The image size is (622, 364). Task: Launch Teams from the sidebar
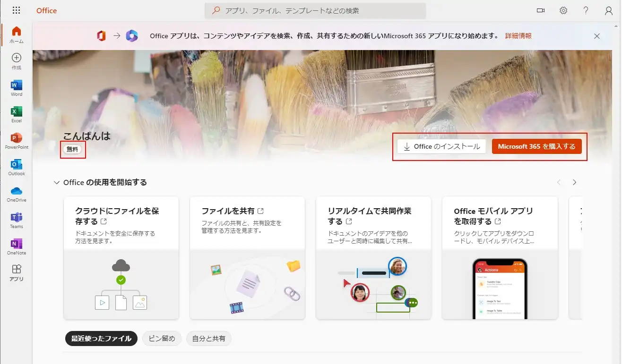[17, 220]
